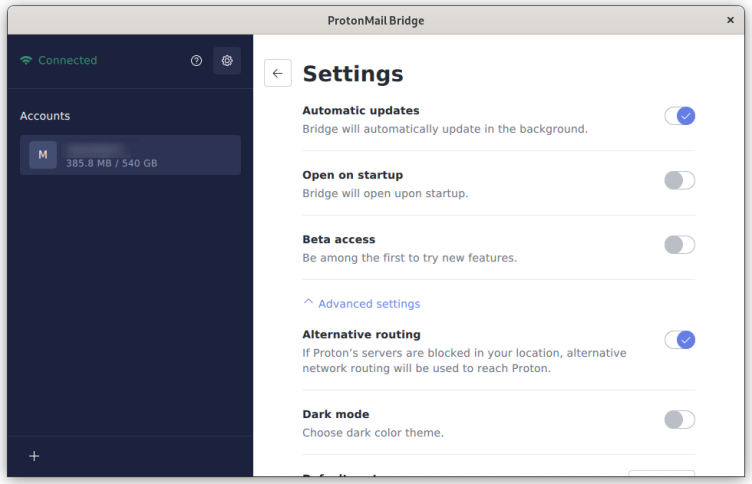Switch off the Alternative routing toggle
The height and width of the screenshot is (484, 752).
coord(679,340)
